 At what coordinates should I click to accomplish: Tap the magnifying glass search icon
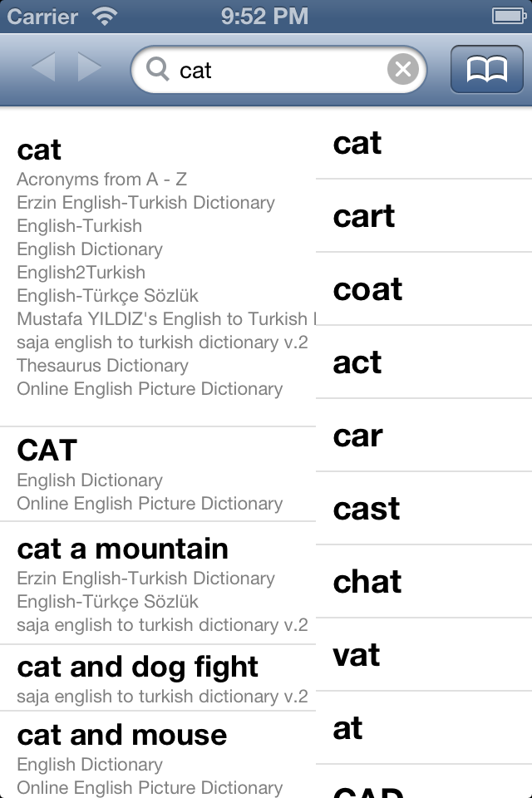pos(157,70)
